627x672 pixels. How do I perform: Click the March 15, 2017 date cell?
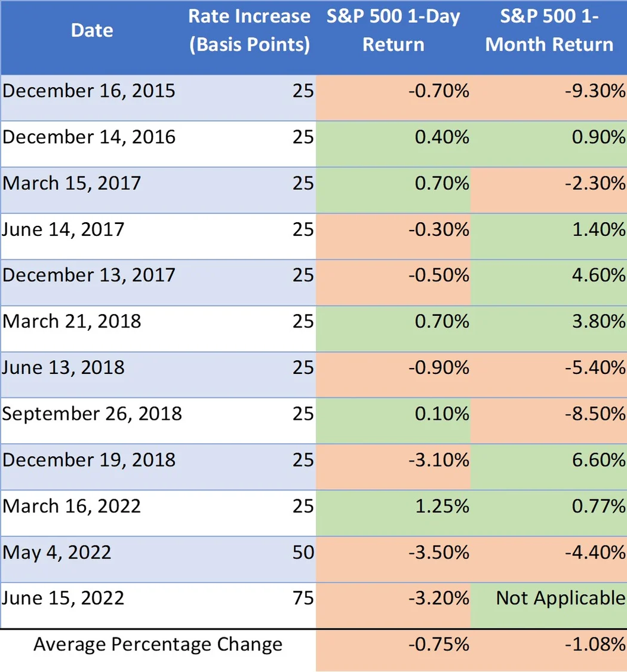72,183
